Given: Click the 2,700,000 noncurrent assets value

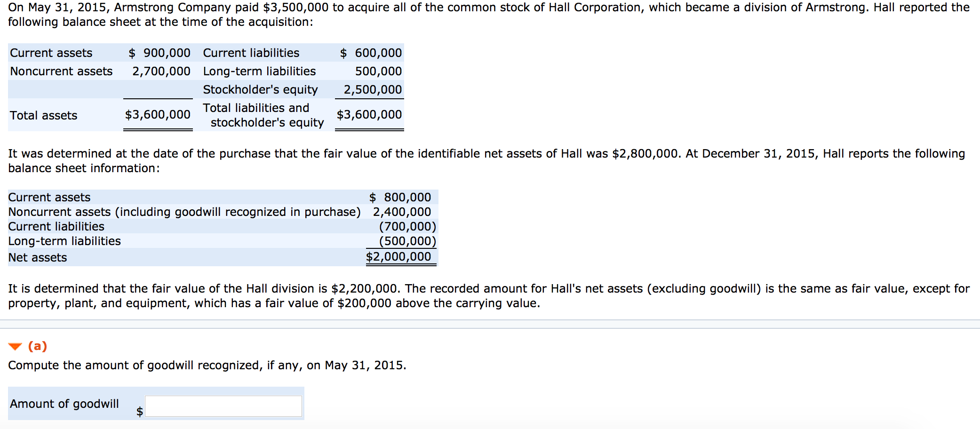Looking at the screenshot, I should [161, 71].
